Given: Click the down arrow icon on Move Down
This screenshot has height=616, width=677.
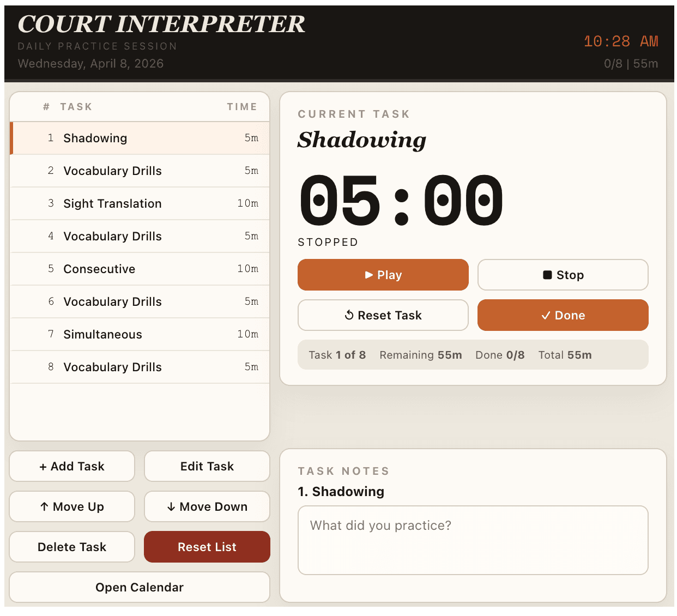Looking at the screenshot, I should 172,506.
